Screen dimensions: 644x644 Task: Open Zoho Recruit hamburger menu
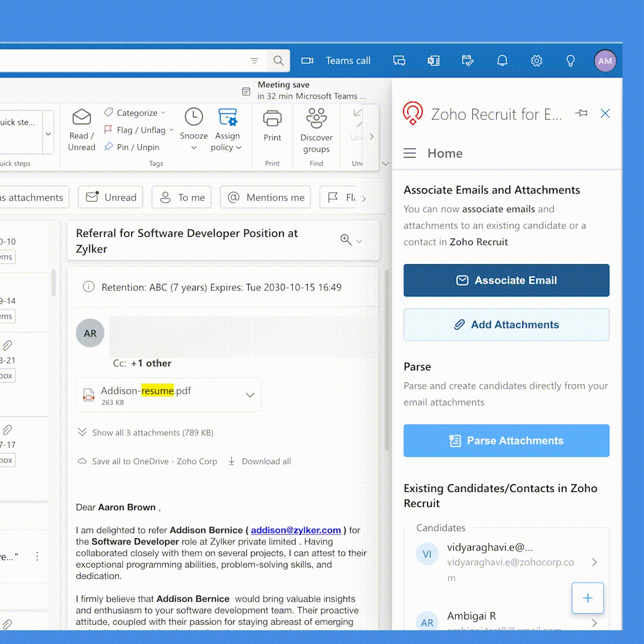point(410,153)
